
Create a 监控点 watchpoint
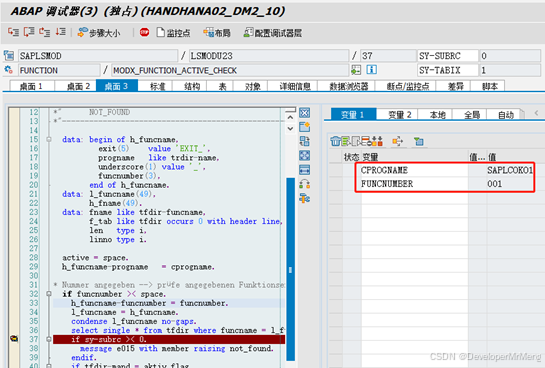173,33
